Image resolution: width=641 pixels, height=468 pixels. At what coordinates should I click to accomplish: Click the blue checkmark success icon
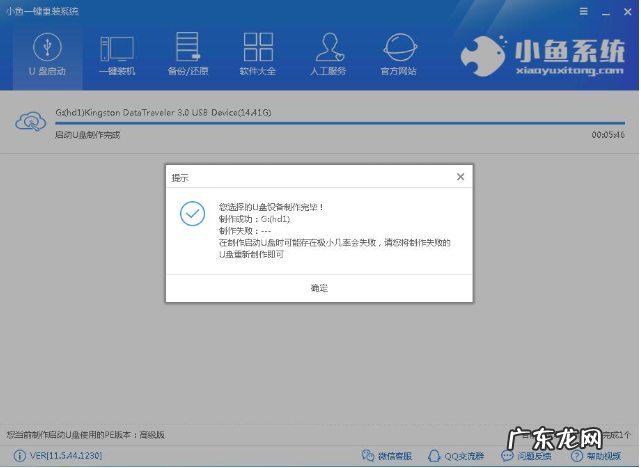coord(192,213)
